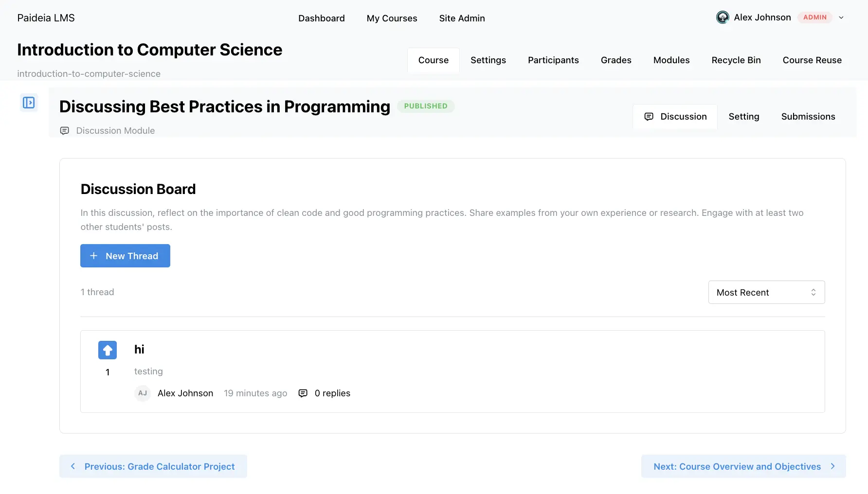
Task: Toggle the sidebar panel icon
Action: point(29,103)
